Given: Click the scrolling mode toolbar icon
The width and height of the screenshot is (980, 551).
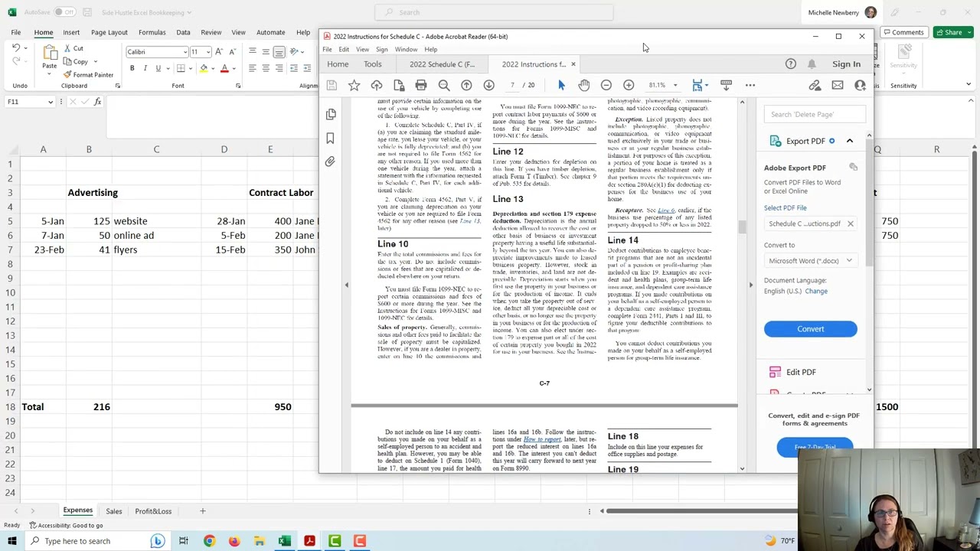Looking at the screenshot, I should tap(726, 85).
